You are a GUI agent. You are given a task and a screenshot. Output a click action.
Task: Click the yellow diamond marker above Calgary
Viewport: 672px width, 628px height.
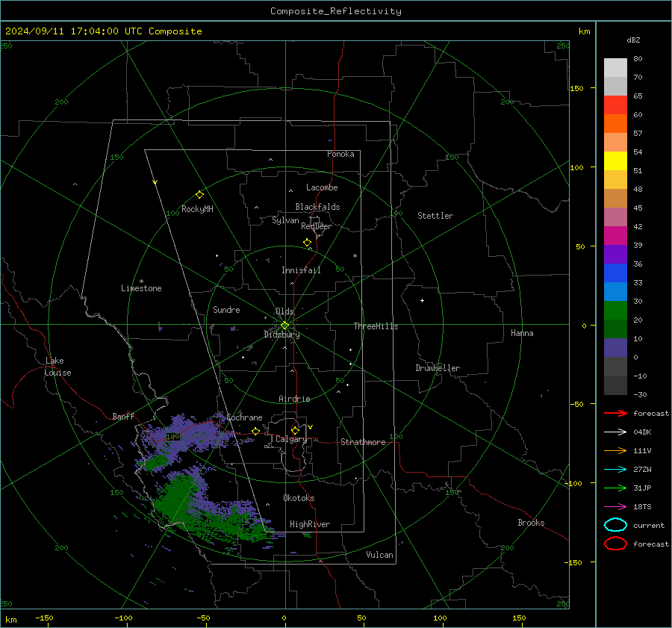(x=295, y=430)
